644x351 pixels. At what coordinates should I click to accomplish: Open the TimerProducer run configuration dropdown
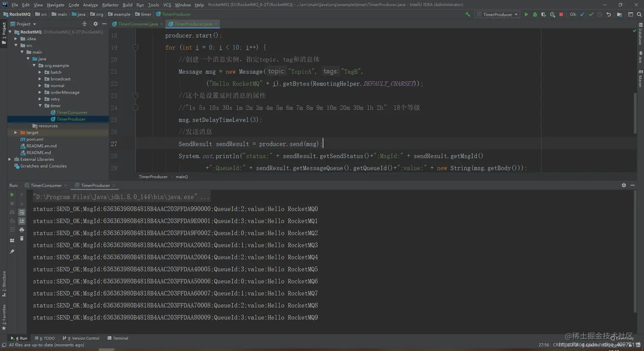pyautogui.click(x=497, y=14)
